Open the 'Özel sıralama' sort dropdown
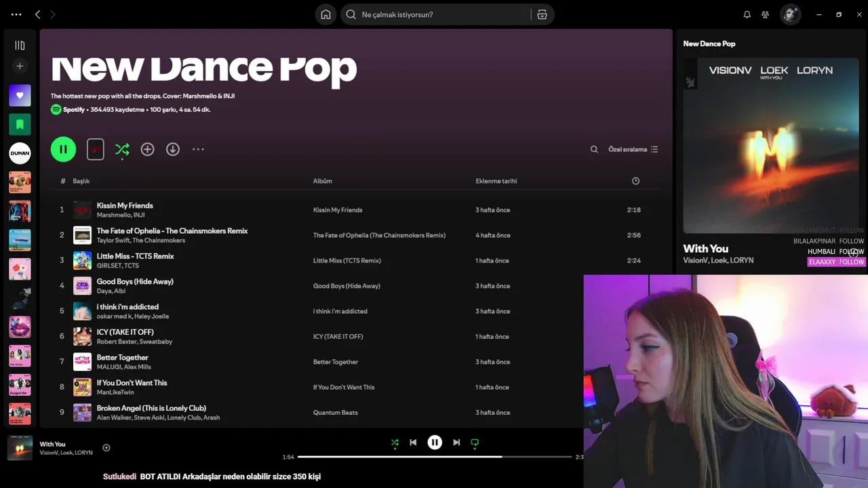 (633, 149)
